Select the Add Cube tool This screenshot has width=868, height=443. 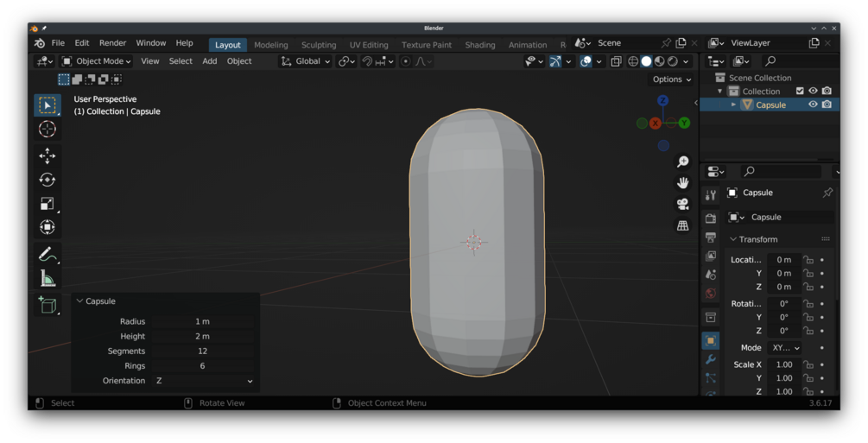tap(47, 305)
